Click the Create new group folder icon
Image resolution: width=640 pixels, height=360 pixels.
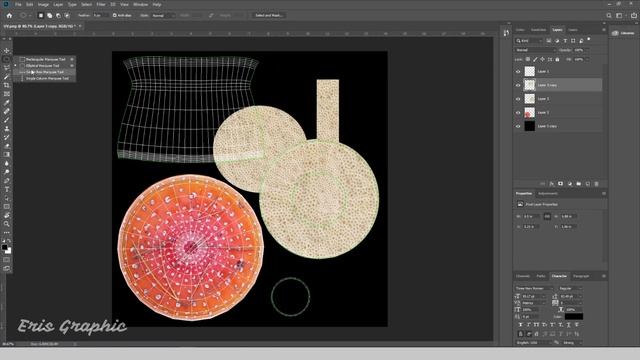tap(579, 184)
